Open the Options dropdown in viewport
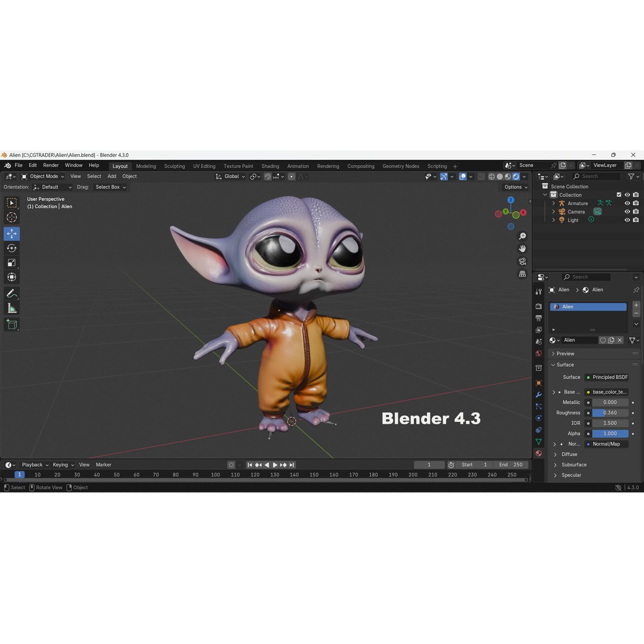Image resolution: width=644 pixels, height=644 pixels. click(x=516, y=187)
